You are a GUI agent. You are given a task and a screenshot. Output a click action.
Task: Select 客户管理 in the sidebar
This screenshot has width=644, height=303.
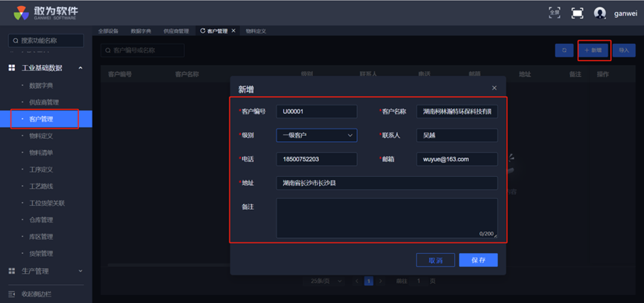click(46, 119)
